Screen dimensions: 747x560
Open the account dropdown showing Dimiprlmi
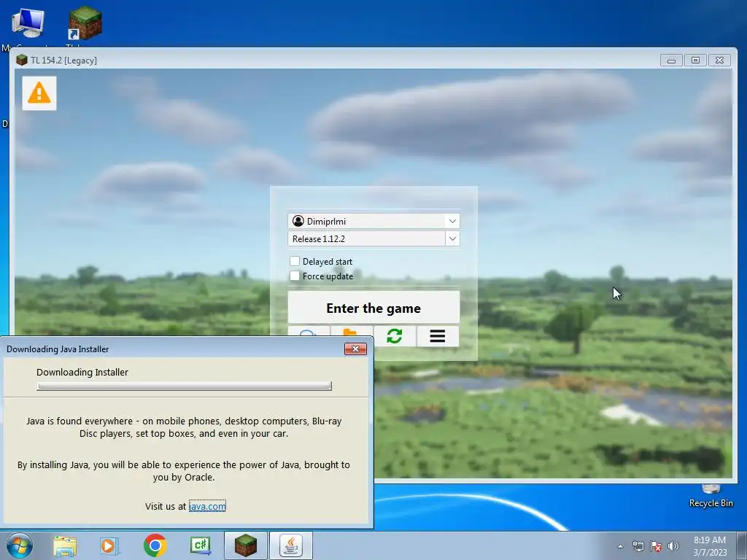(373, 221)
